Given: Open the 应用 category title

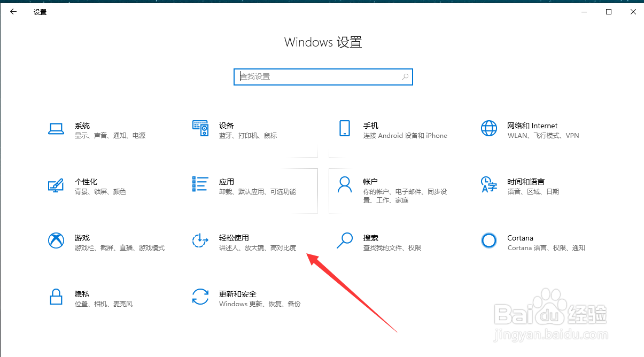Looking at the screenshot, I should click(227, 182).
